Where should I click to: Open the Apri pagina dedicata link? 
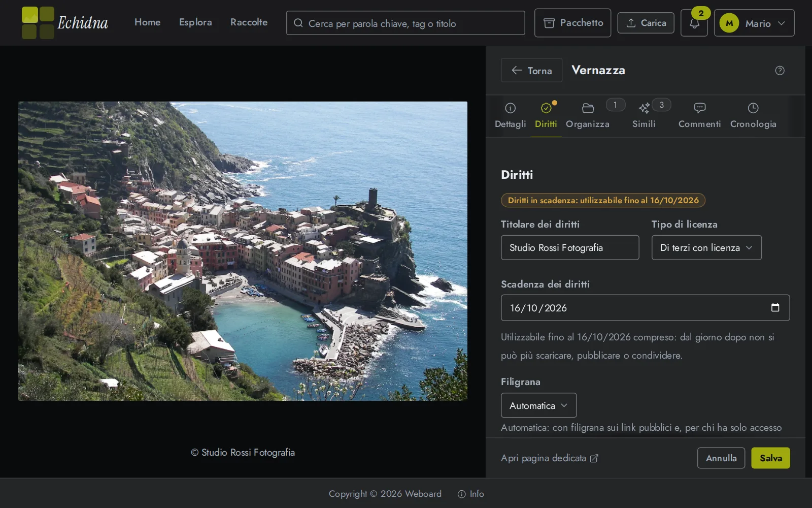tap(550, 458)
